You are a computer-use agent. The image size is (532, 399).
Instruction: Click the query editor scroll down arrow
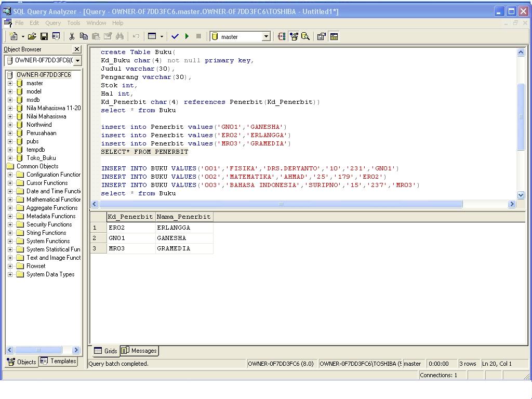pyautogui.click(x=521, y=195)
